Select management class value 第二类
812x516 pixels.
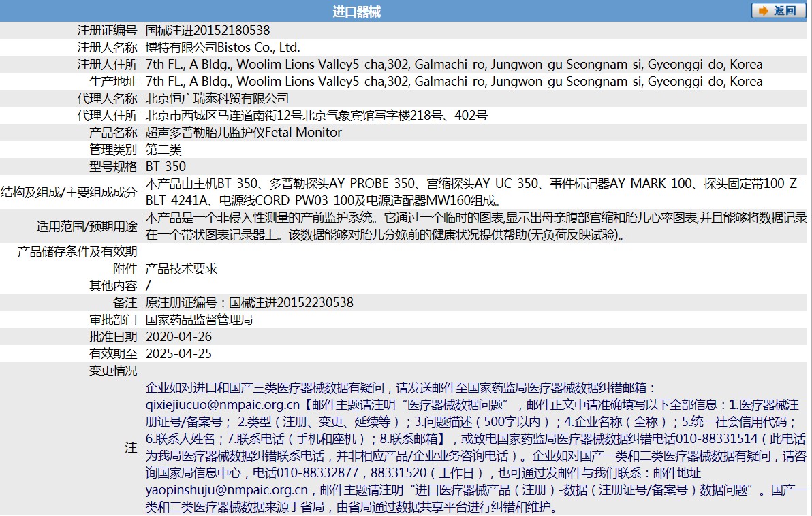click(x=163, y=150)
